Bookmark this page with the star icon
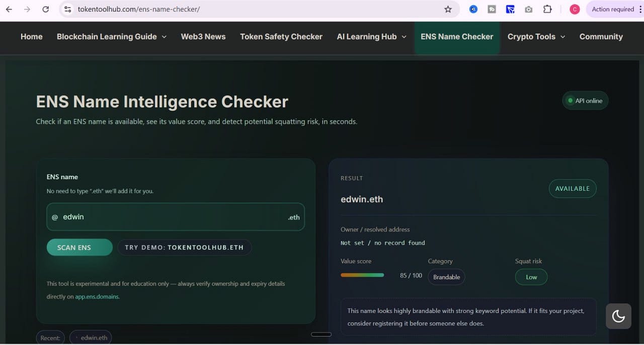The image size is (644, 345). [x=448, y=9]
